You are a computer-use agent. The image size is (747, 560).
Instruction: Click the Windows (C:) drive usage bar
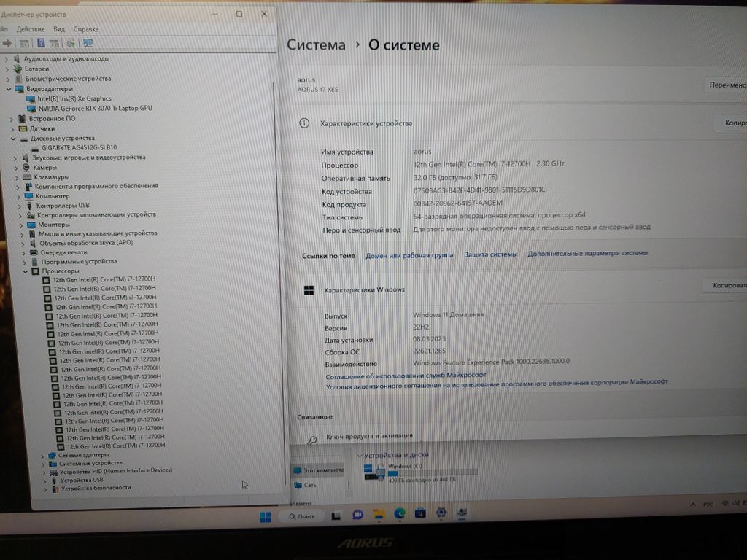coord(433,472)
